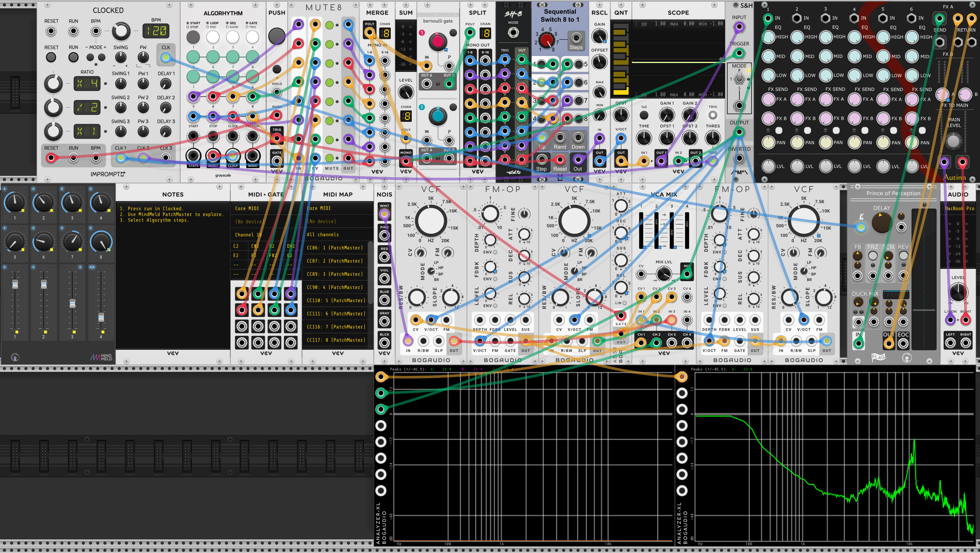Viewport: 980px width, 553px height.
Task: Click the X 4 ratio display on Clocked
Action: click(87, 84)
